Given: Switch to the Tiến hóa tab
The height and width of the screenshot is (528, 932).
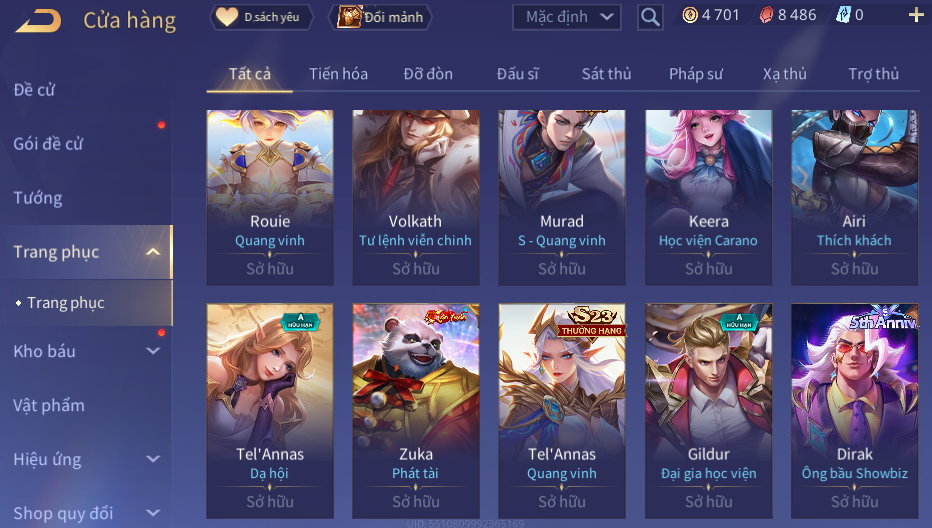Looking at the screenshot, I should 338,74.
